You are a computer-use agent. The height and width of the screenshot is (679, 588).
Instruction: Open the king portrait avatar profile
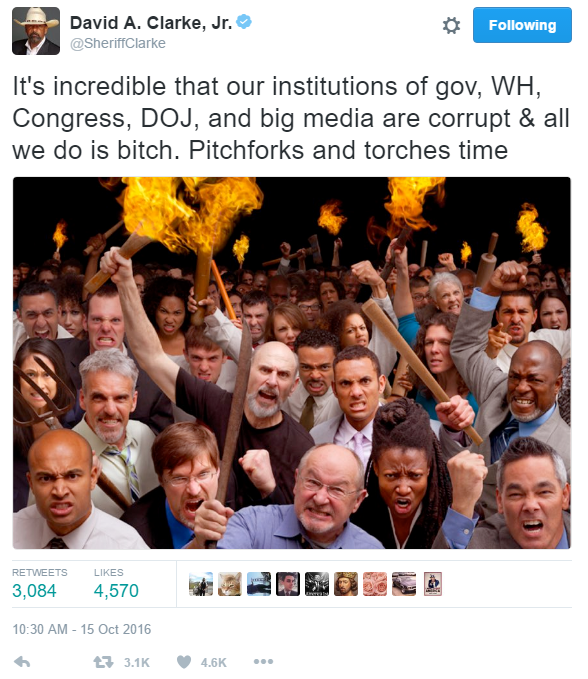pyautogui.click(x=346, y=584)
